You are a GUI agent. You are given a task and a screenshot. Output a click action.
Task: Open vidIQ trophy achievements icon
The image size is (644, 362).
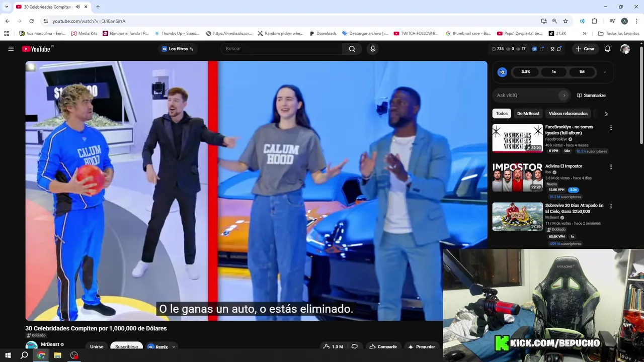click(552, 49)
